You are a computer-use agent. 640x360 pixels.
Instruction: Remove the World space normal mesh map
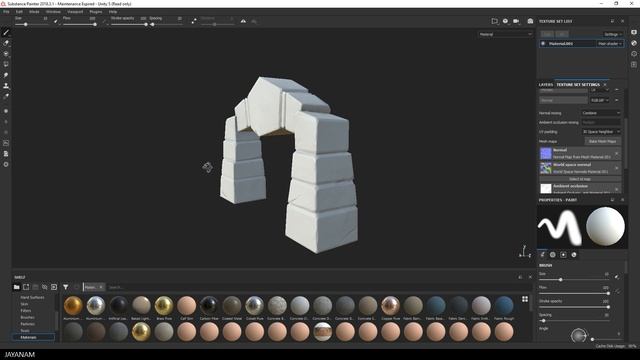[x=616, y=168]
